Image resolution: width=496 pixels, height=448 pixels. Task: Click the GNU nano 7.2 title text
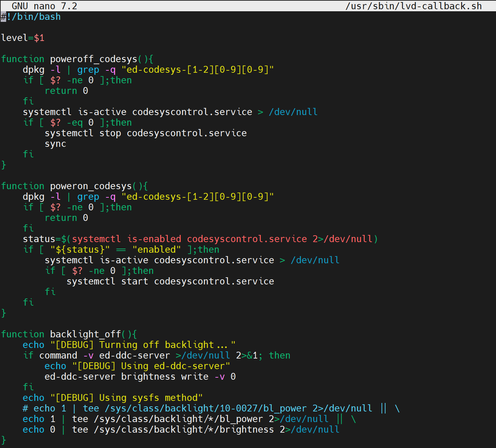coord(44,6)
